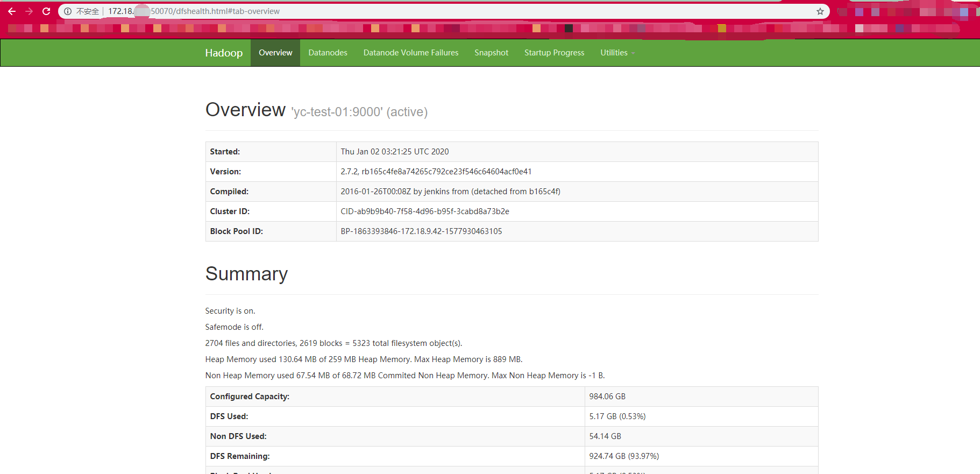
Task: Select version value '2.7.2, rb165c4f...'
Action: (436, 172)
